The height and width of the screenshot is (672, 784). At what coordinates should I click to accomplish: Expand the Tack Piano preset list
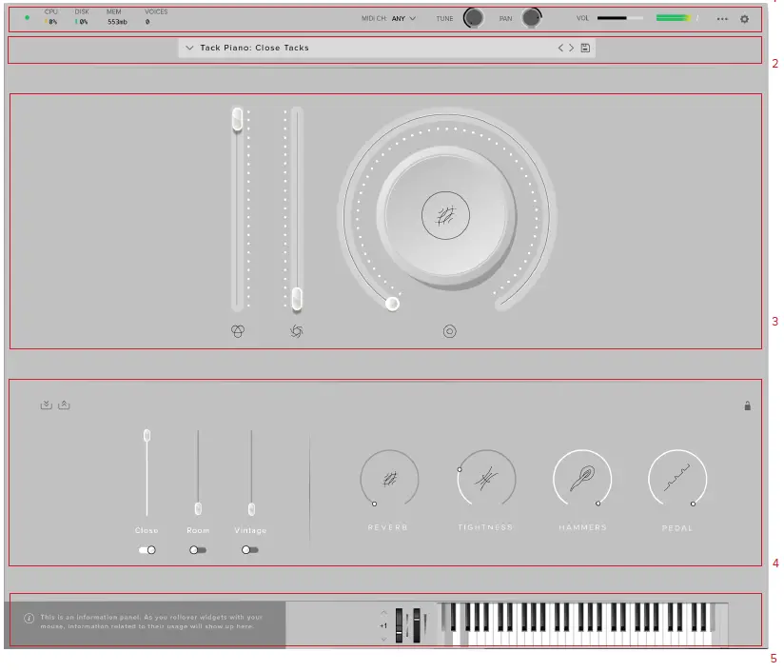[x=189, y=47]
